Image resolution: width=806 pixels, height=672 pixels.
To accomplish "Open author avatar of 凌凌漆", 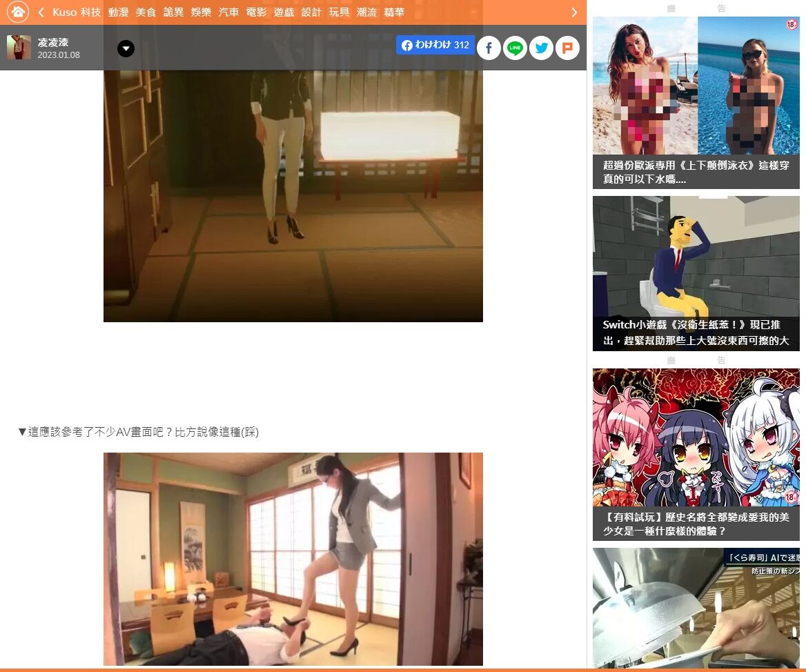I will (x=19, y=48).
